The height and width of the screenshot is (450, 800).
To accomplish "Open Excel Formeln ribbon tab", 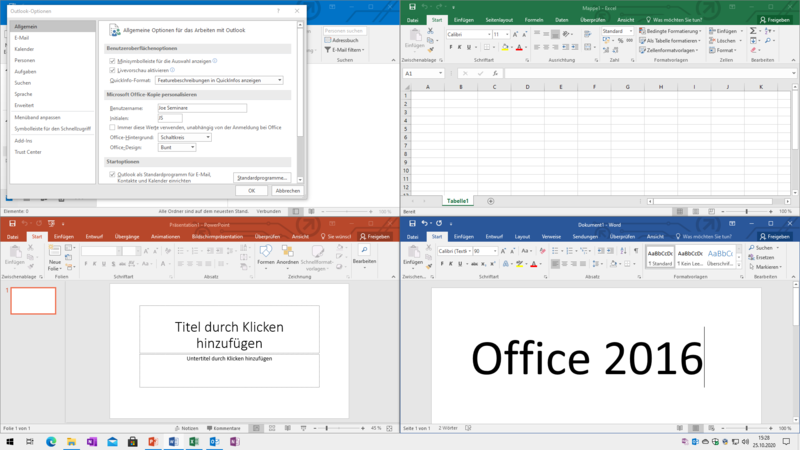I will pos(534,20).
